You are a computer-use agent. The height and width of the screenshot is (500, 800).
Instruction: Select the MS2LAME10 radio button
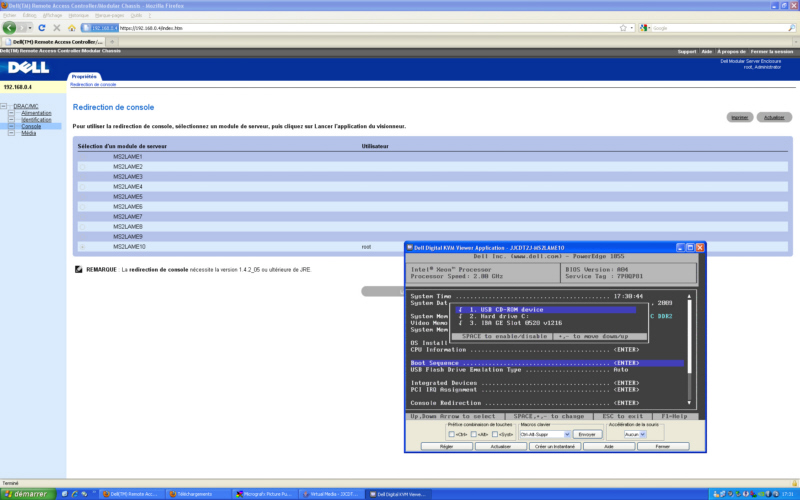click(82, 247)
